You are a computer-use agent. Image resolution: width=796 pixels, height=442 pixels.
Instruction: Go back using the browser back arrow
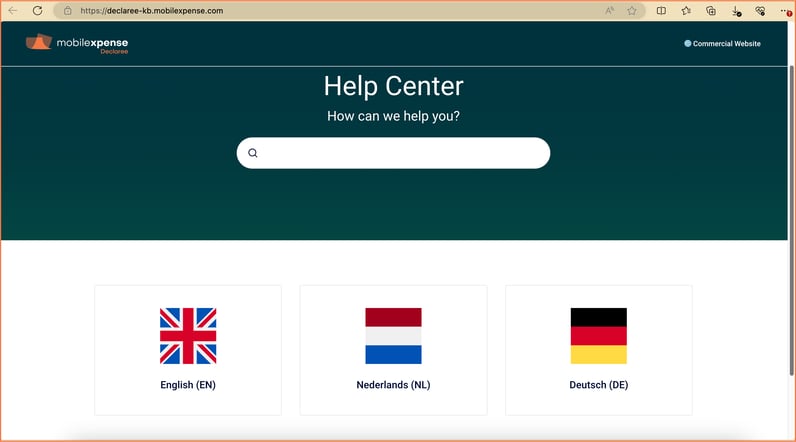(13, 11)
